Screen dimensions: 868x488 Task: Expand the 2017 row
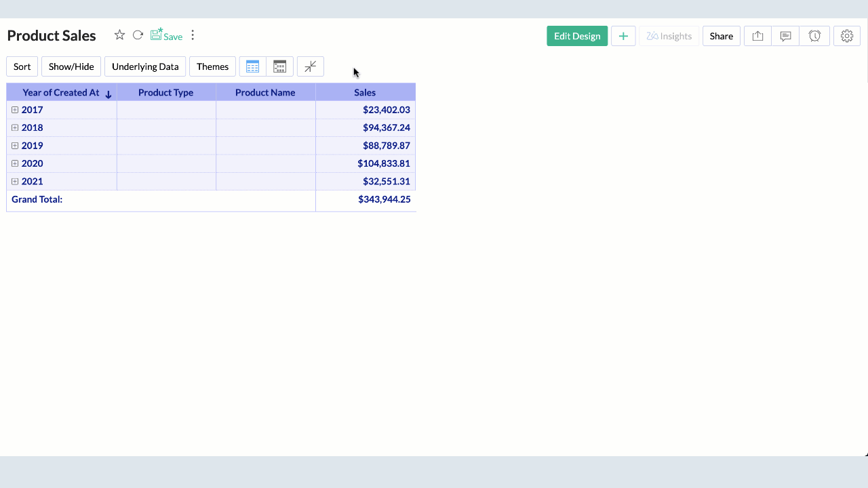coord(15,110)
